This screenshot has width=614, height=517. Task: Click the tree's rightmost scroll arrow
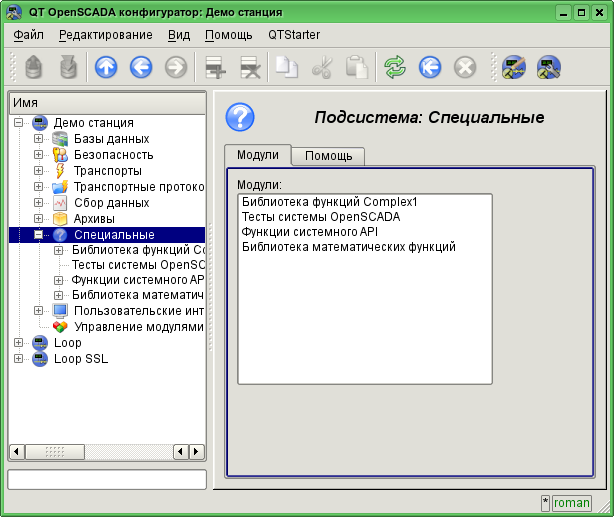click(196, 452)
